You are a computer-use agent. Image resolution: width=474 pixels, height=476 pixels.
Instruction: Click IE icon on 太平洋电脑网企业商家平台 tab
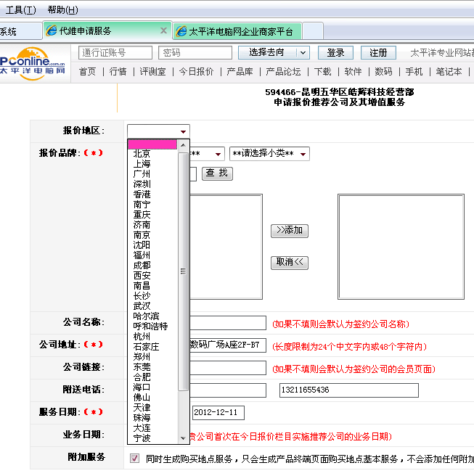[181, 31]
